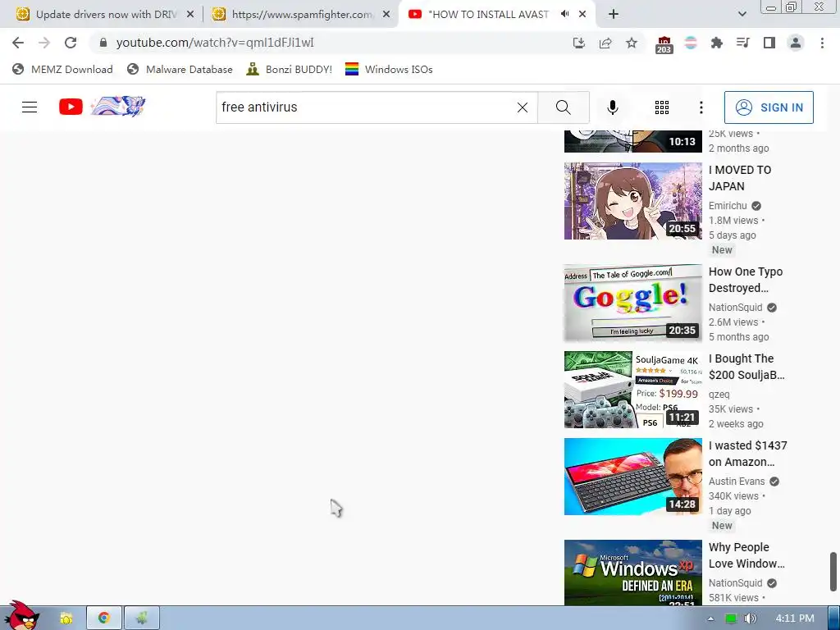Open the red bird Start button
The width and height of the screenshot is (840, 630).
click(22, 615)
